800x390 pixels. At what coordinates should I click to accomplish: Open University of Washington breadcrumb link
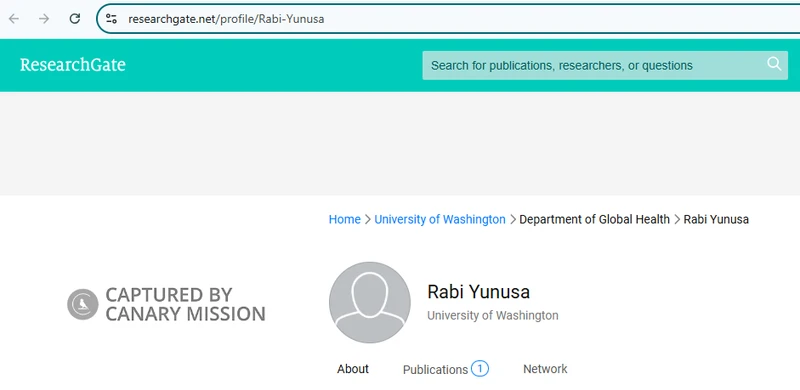coord(440,220)
